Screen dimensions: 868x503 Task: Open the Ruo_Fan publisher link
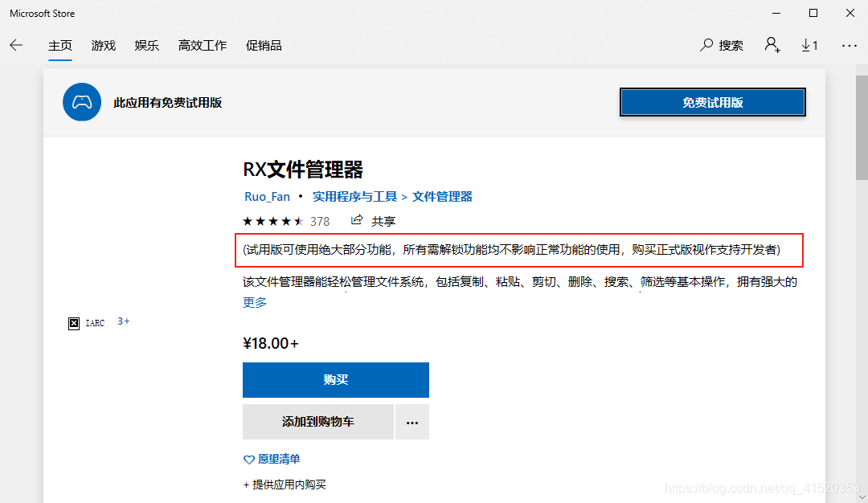(x=268, y=196)
